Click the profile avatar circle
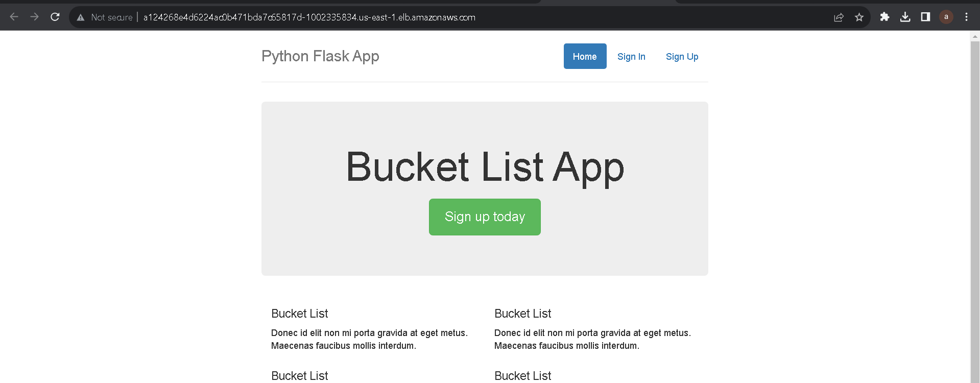Screen dimensions: 980x383 point(946,17)
